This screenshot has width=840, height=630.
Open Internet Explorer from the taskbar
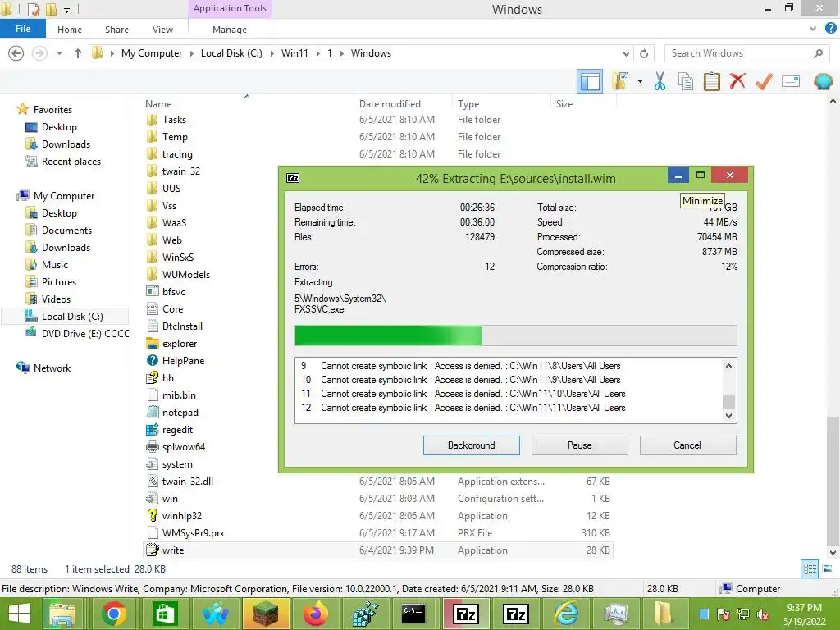(566, 614)
